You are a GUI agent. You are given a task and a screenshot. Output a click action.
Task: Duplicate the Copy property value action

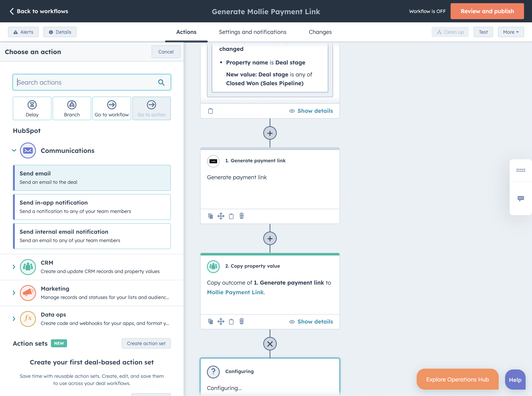(210, 321)
